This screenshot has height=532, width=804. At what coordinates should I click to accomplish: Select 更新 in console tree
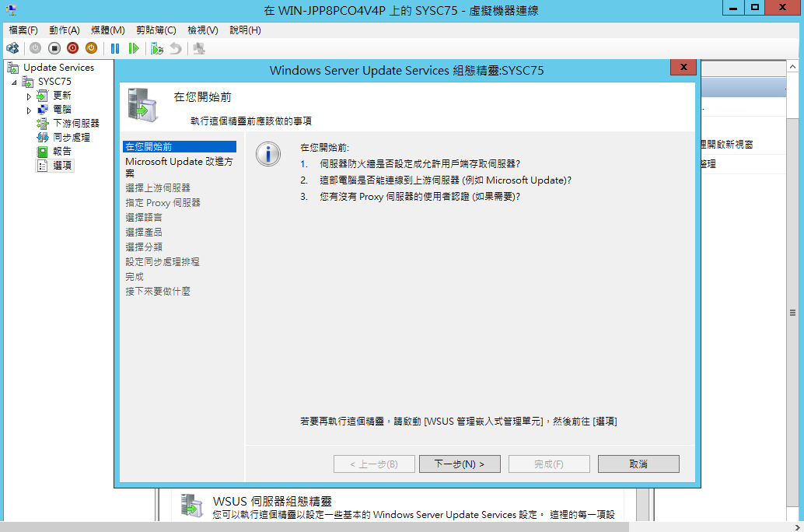62,96
